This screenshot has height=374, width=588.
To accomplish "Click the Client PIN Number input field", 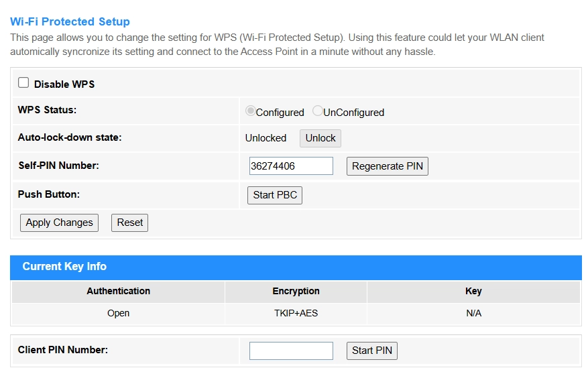I will 291,351.
